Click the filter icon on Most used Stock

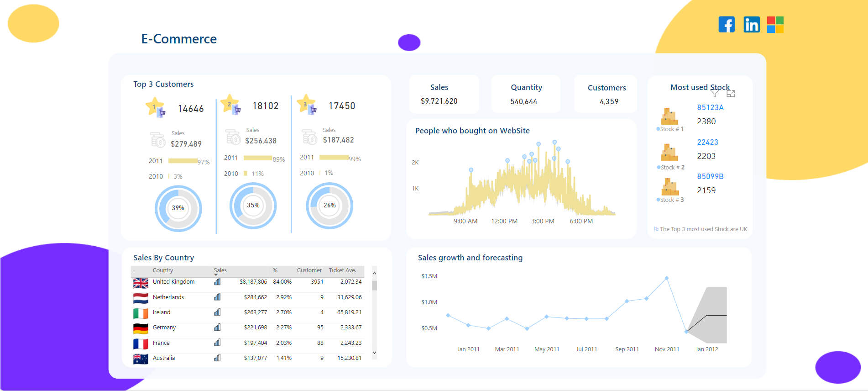[715, 93]
